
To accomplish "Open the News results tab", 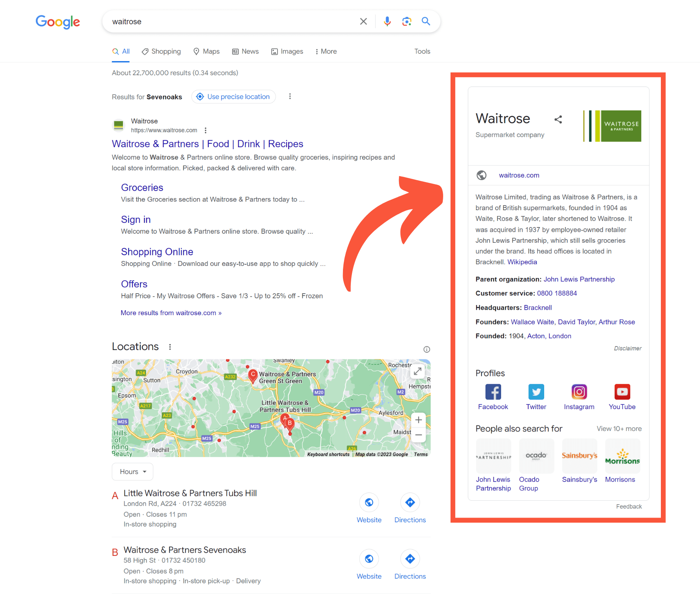I will pos(245,51).
